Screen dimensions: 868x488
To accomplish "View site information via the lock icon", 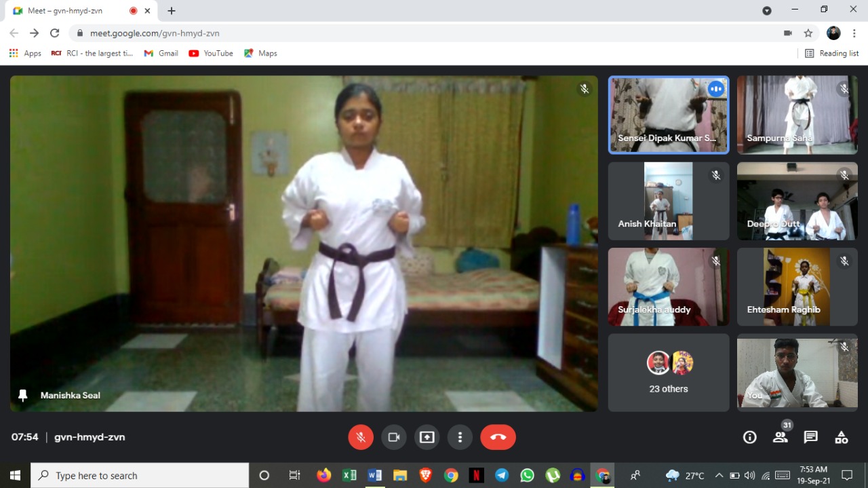I will 80,33.
